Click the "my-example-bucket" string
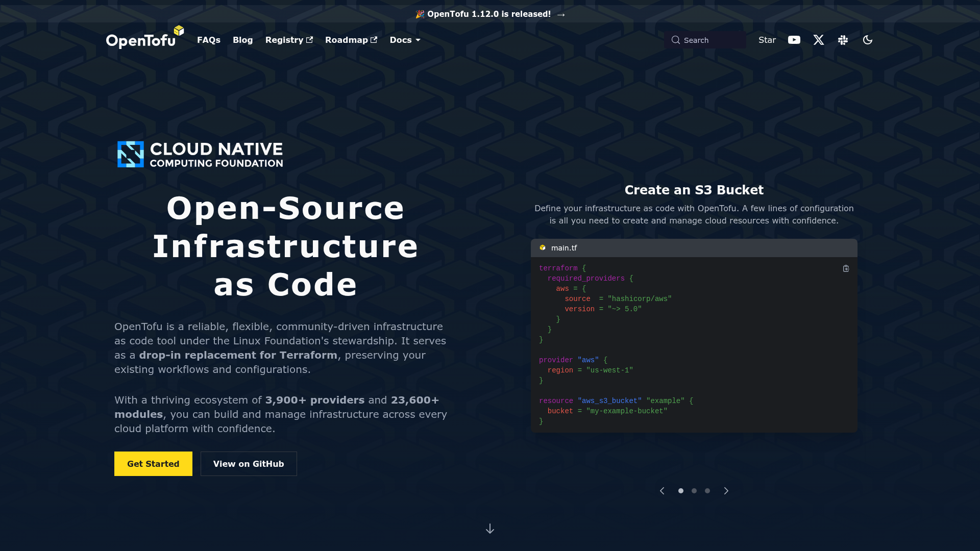The height and width of the screenshot is (551, 980). click(627, 411)
